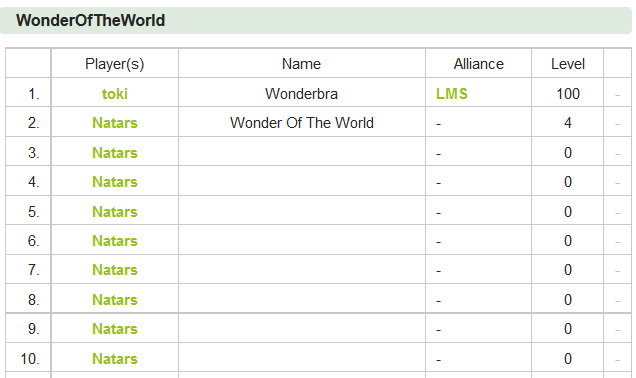Click the Level column header
Viewport: 636px width, 378px height.
pos(568,64)
